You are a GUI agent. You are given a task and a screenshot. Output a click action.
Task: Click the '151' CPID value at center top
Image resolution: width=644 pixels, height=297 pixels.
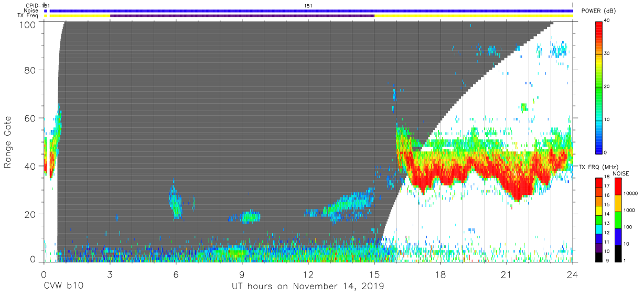tap(308, 6)
